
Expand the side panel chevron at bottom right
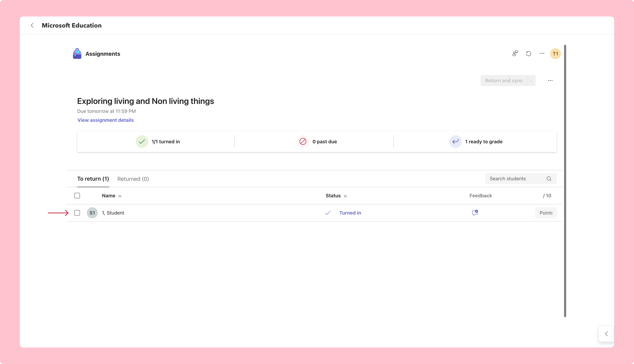pyautogui.click(x=607, y=334)
